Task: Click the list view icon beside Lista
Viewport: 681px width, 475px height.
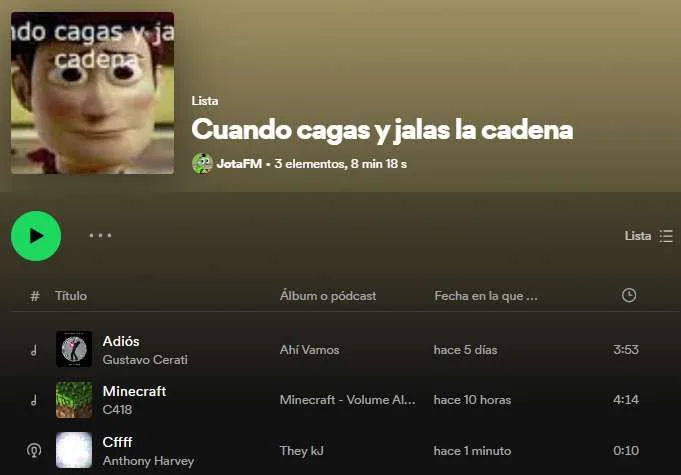Action: tap(666, 236)
